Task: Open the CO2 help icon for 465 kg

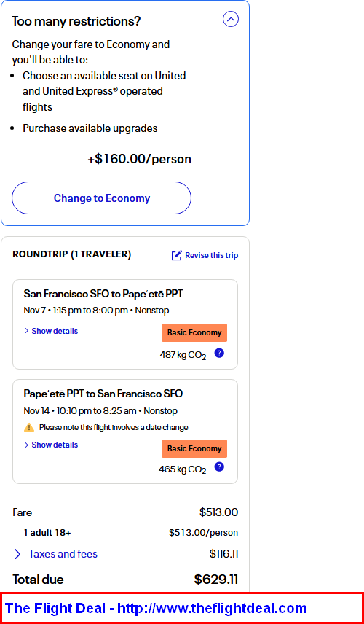Action: (219, 467)
